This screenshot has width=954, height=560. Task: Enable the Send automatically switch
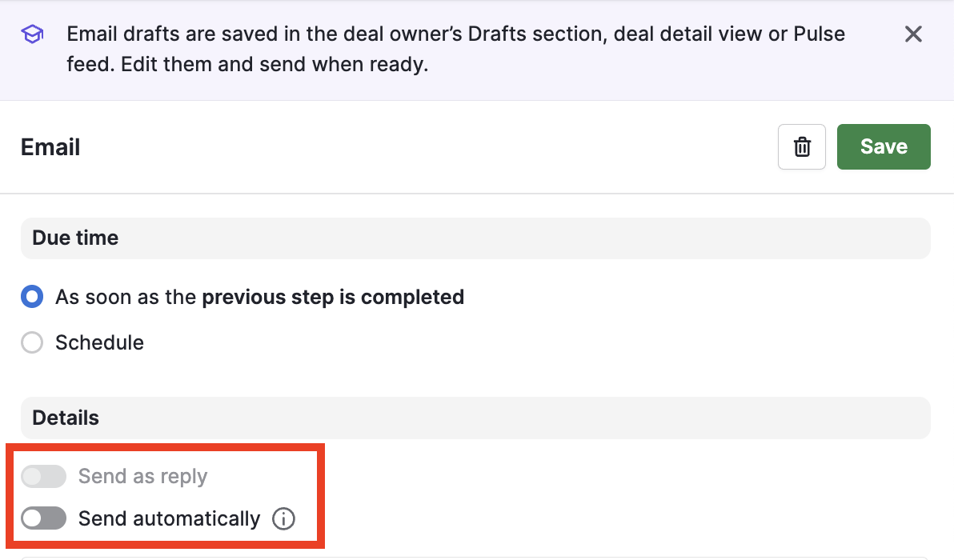43,519
